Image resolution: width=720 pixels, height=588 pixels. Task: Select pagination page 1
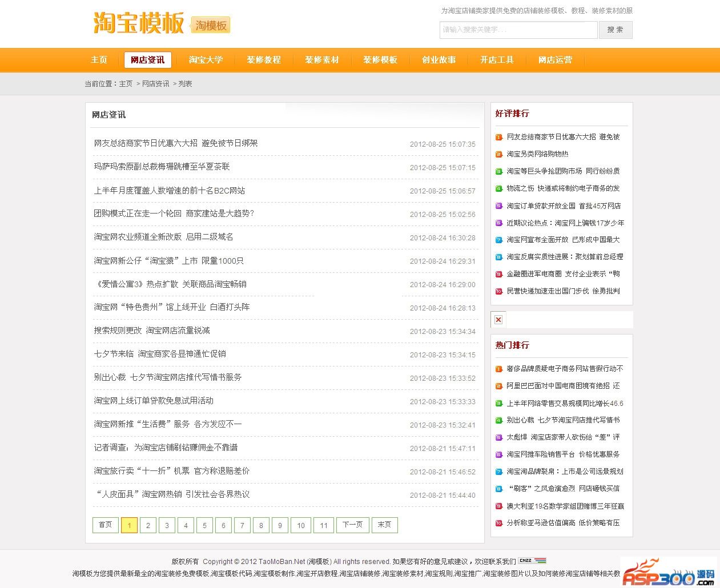point(129,525)
